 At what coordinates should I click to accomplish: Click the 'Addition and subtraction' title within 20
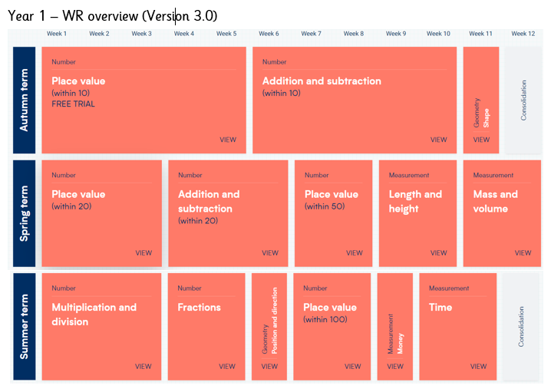[x=209, y=201]
